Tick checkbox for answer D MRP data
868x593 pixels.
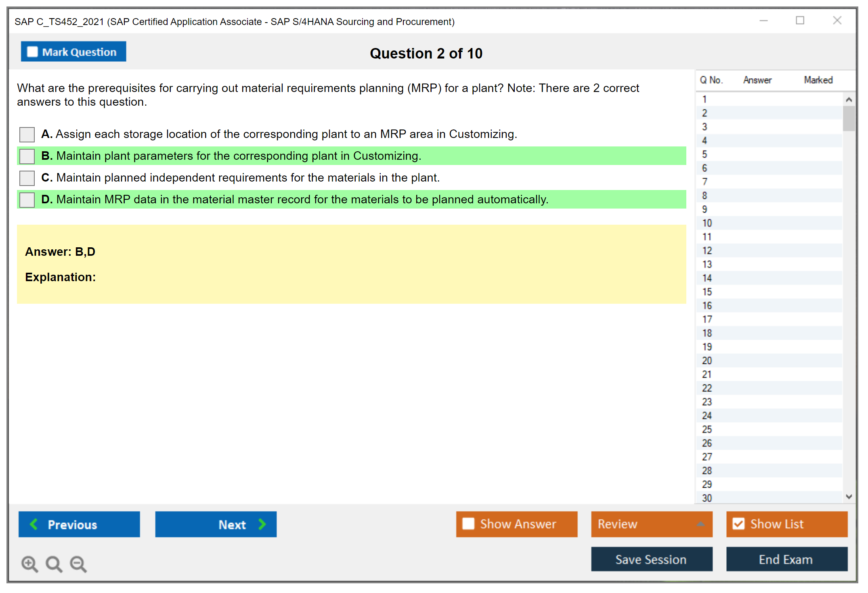(27, 200)
